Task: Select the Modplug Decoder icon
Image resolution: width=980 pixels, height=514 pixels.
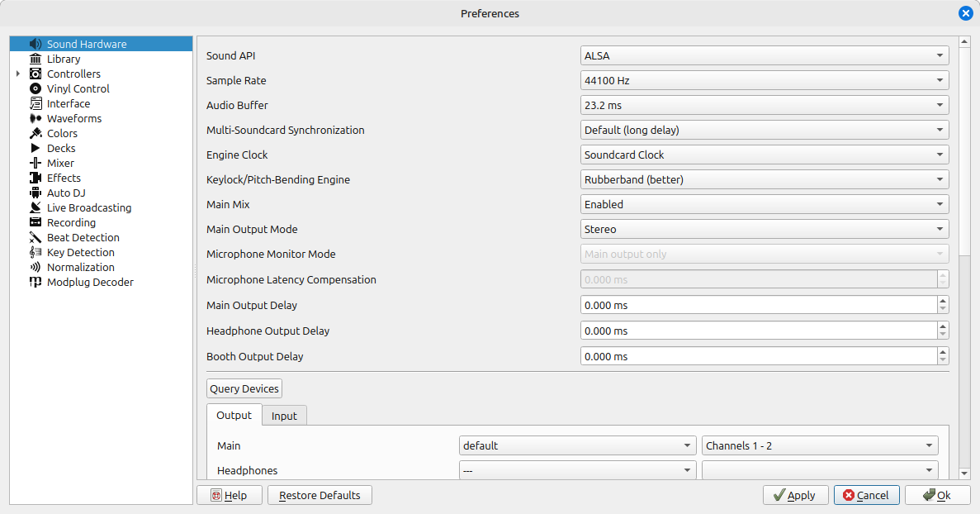Action: [x=36, y=283]
